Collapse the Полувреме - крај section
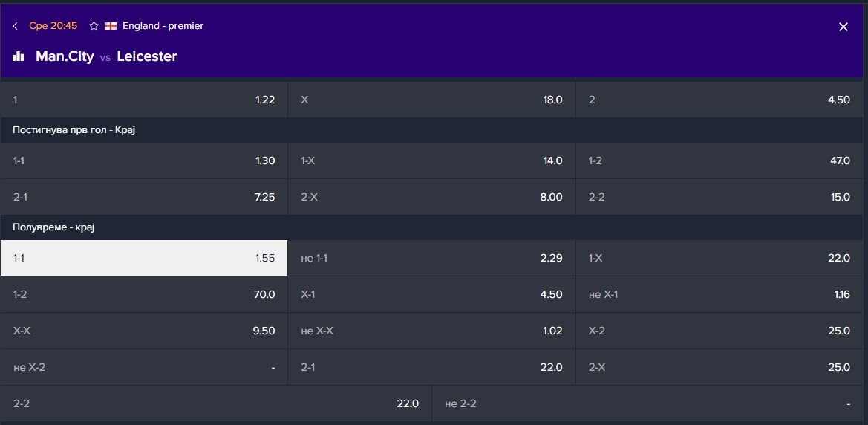 click(53, 227)
